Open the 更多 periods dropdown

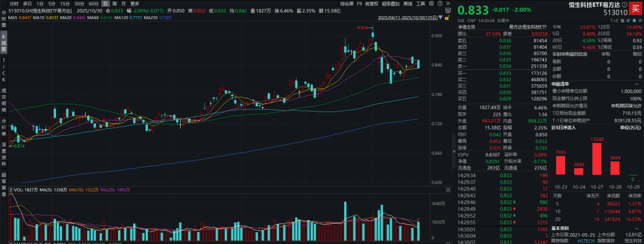coord(135,4)
